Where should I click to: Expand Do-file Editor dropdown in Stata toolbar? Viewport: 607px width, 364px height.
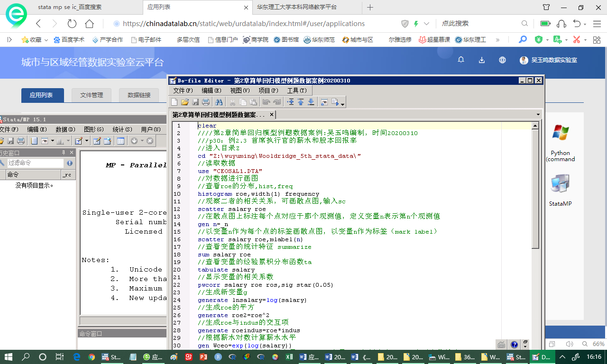pyautogui.click(x=87, y=141)
